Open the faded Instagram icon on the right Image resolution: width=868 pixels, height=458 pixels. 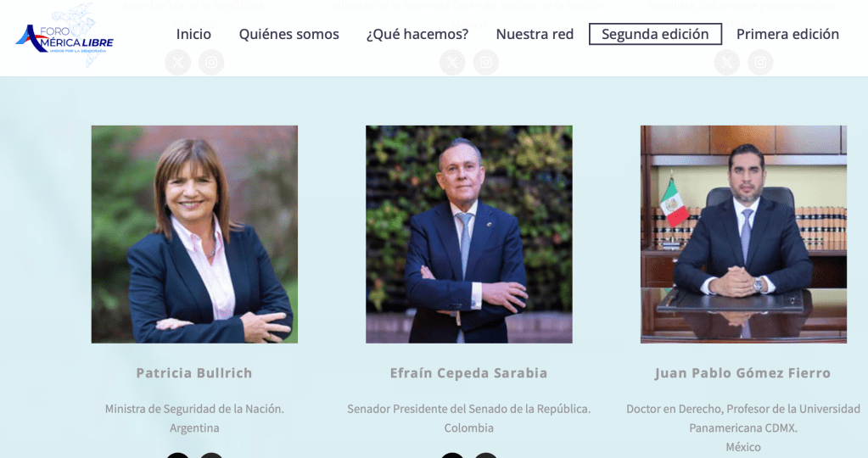pyautogui.click(x=760, y=62)
